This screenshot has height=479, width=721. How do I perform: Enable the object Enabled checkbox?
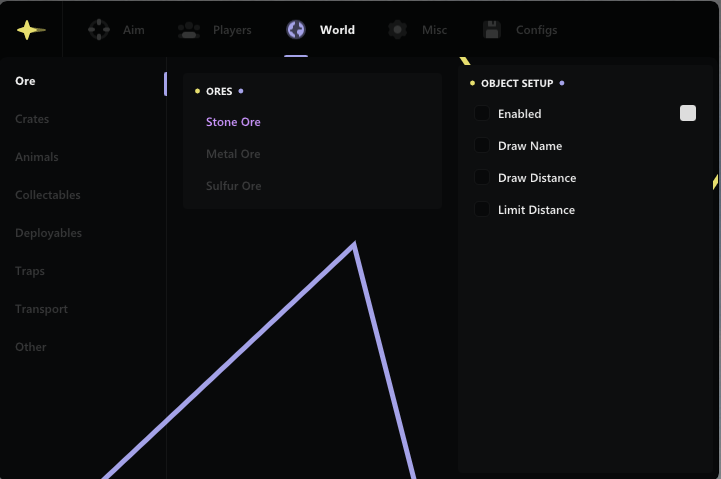click(x=483, y=114)
